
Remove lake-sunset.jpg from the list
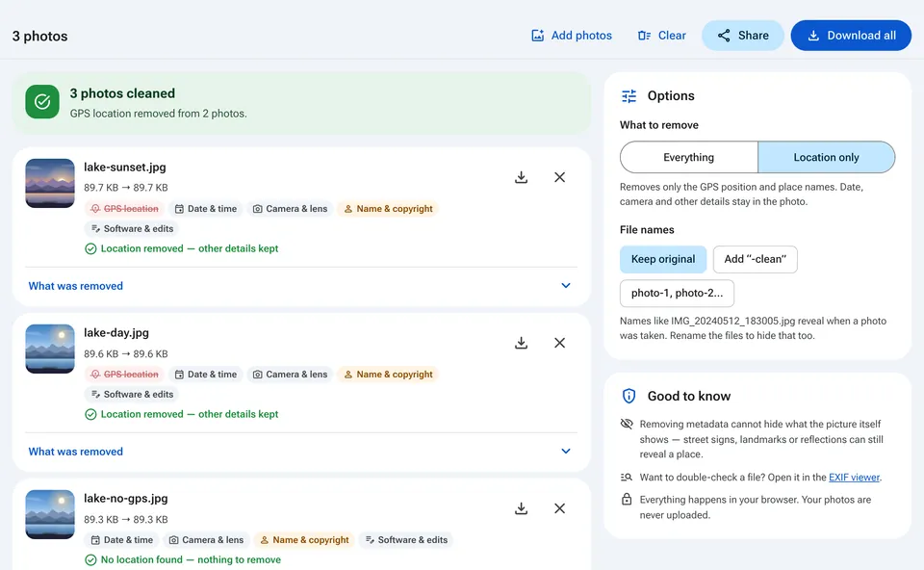pos(560,177)
